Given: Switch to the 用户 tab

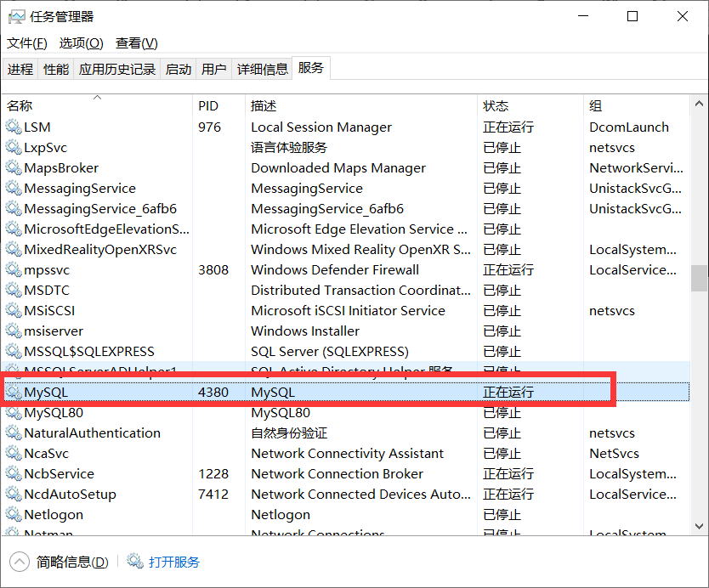Looking at the screenshot, I should coord(214,69).
